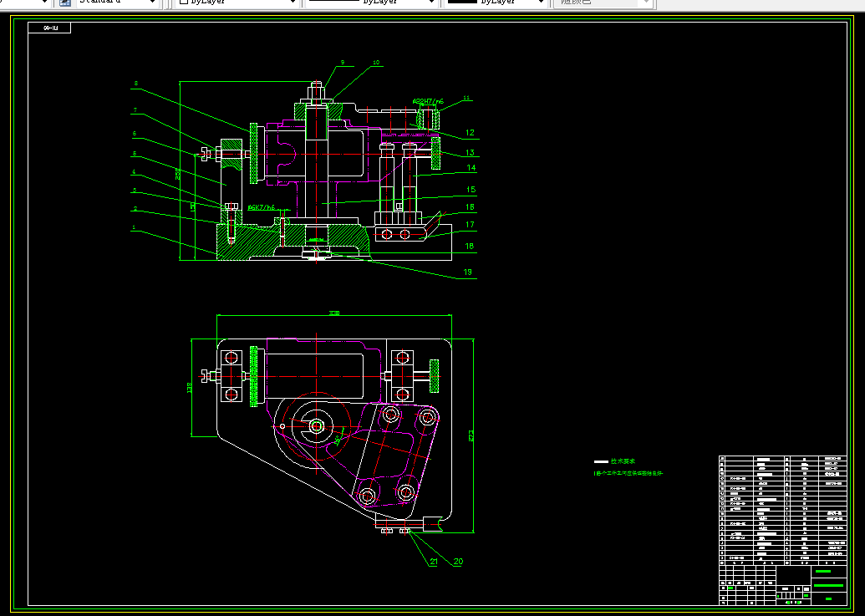Image resolution: width=865 pixels, height=616 pixels.
Task: Select part balloon number 20
Action: coord(458,562)
